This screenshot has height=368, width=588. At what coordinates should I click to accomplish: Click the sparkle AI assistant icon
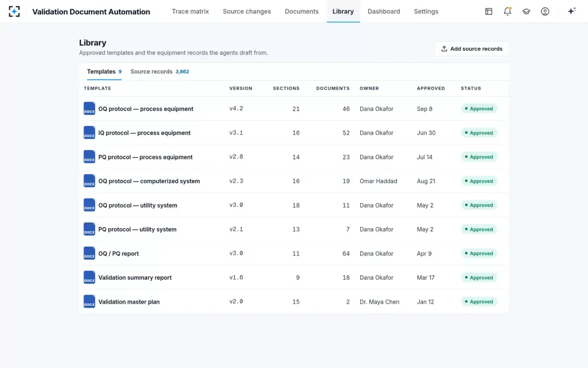point(571,11)
